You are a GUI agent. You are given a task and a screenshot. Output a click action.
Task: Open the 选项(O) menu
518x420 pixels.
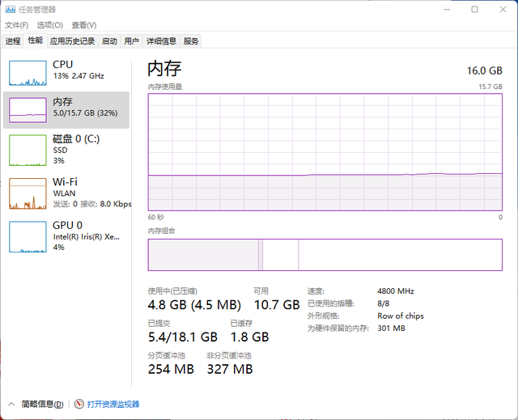[x=49, y=25]
